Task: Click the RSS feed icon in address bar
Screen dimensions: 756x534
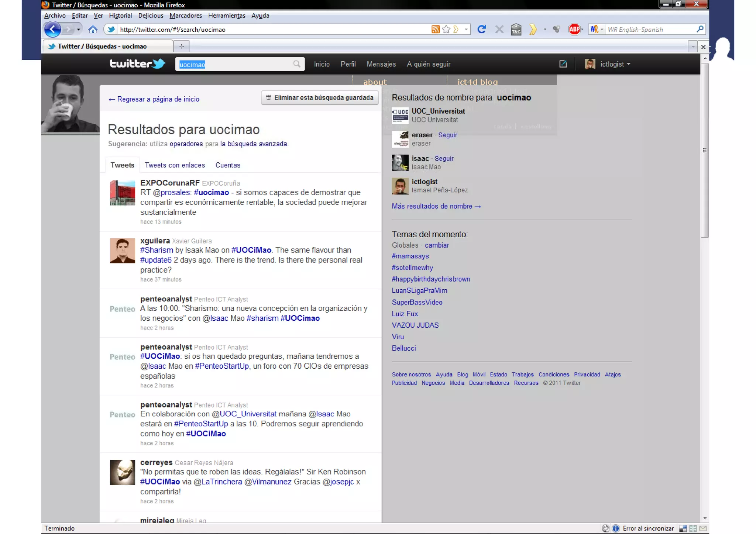Action: click(x=435, y=30)
